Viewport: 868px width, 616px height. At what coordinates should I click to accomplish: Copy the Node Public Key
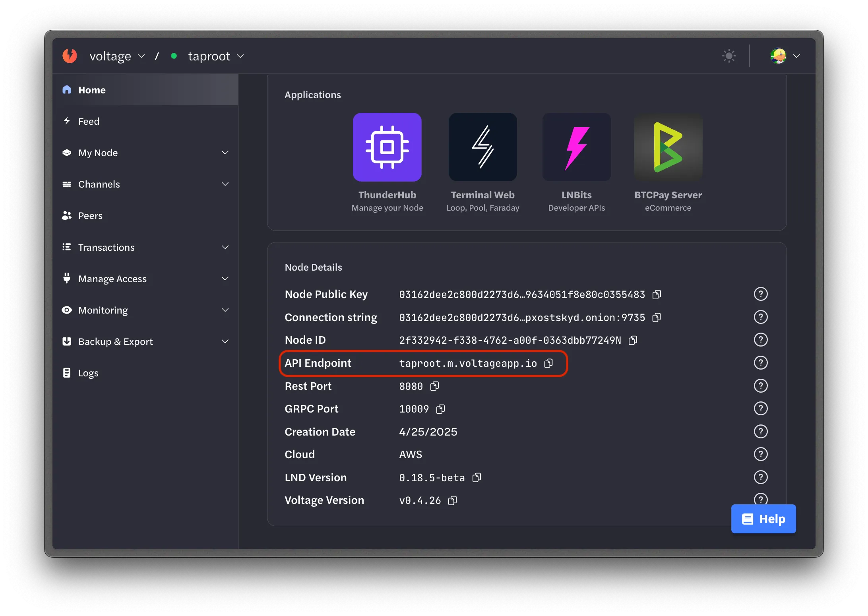coord(656,294)
